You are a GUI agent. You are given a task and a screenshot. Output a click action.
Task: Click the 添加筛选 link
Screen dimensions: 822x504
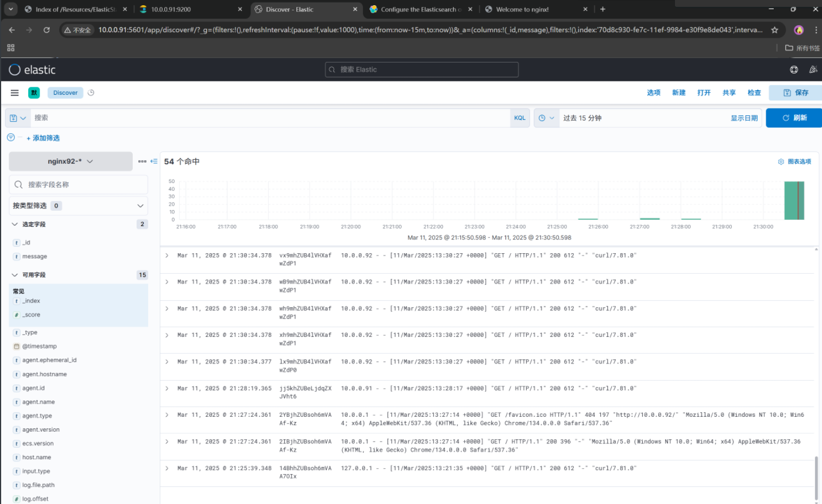click(43, 138)
